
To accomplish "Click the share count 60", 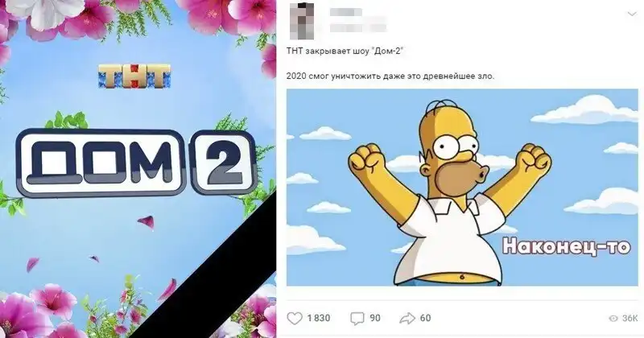I will tap(426, 319).
